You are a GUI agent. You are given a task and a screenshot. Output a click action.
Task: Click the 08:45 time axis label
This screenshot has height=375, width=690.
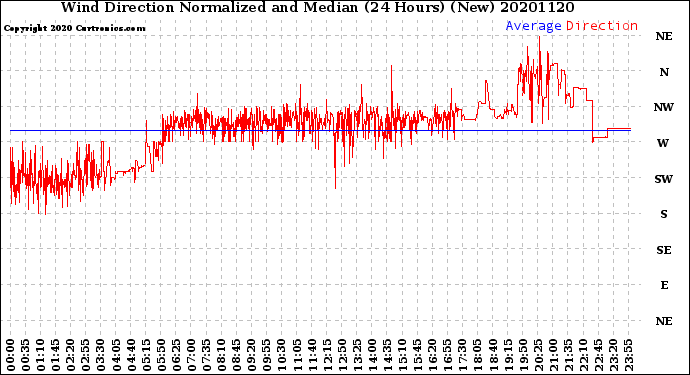point(237,355)
